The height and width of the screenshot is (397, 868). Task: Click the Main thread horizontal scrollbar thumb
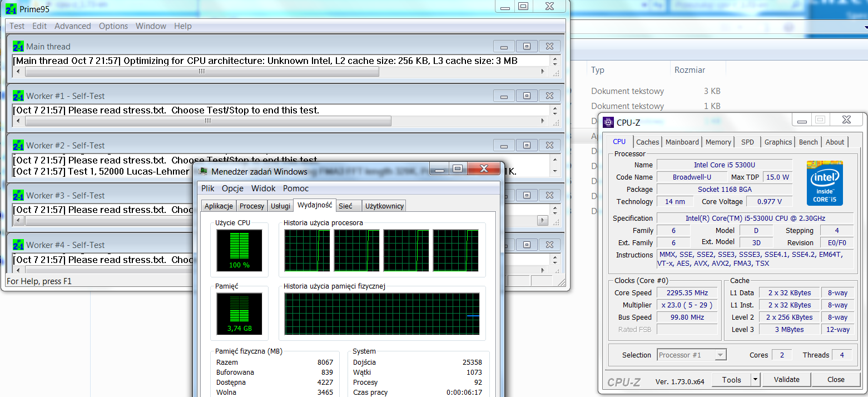pyautogui.click(x=202, y=72)
